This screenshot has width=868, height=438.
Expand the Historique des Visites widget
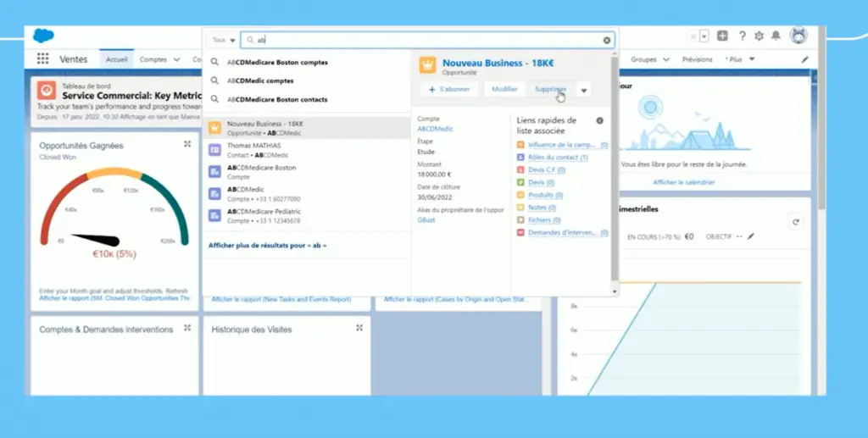(359, 327)
